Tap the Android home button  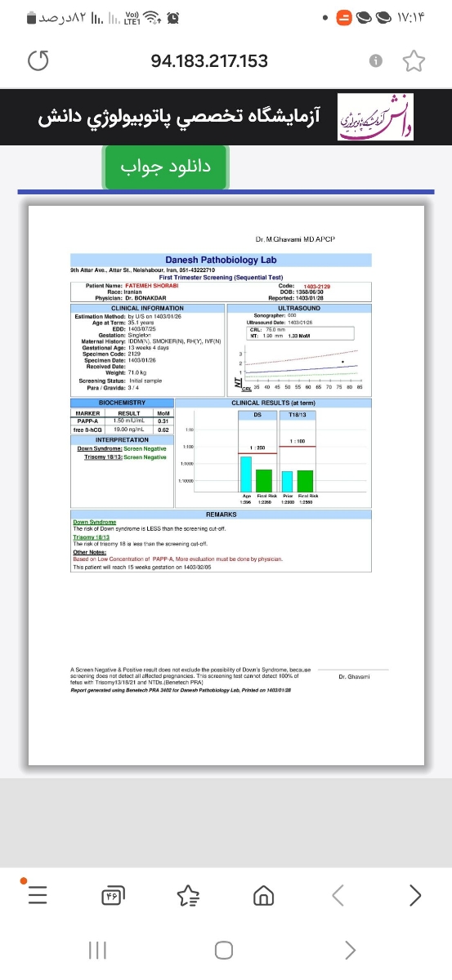coord(224,949)
